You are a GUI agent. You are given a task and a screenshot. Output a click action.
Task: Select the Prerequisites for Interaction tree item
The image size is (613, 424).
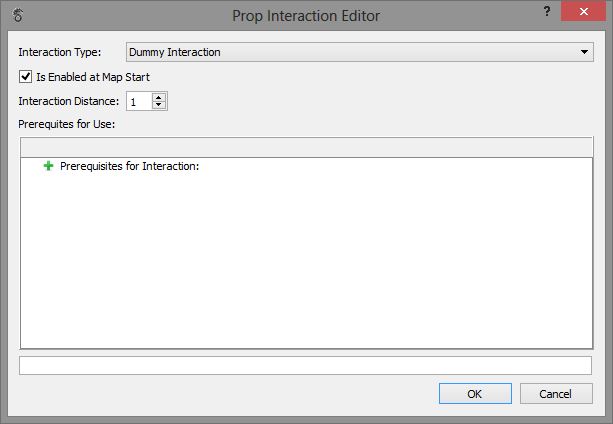130,166
